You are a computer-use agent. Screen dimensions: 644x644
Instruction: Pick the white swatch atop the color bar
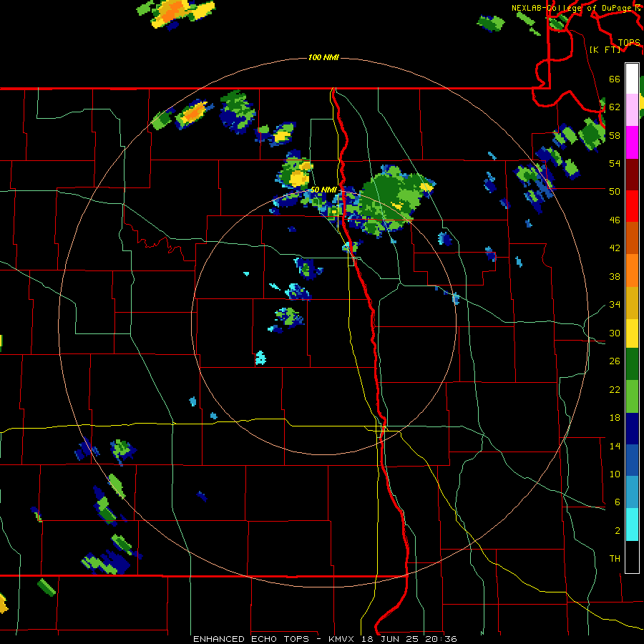pyautogui.click(x=632, y=79)
